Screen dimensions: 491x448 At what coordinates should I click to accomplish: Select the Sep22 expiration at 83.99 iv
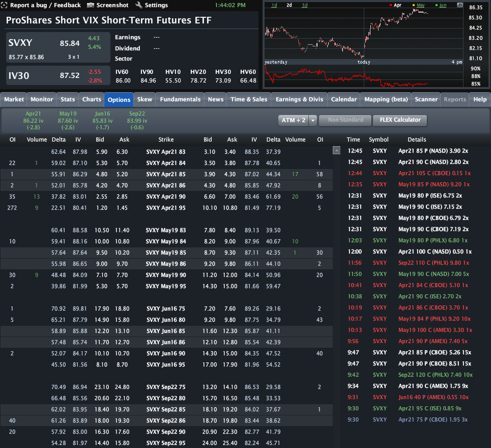137,121
